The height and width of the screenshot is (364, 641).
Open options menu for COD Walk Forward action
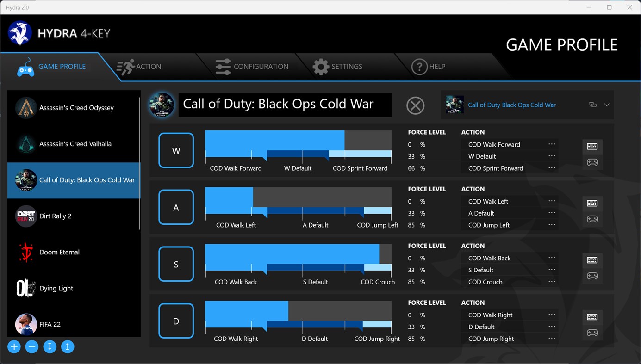(x=551, y=144)
